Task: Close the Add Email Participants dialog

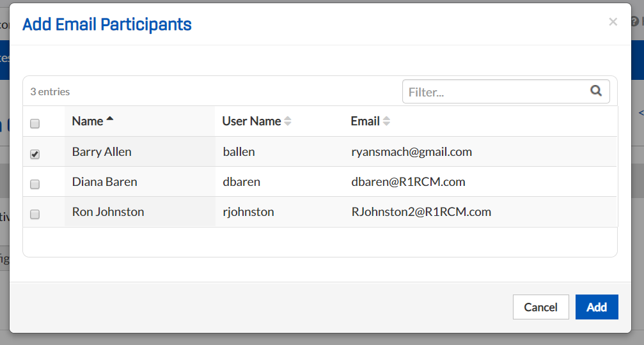Action: click(x=613, y=22)
